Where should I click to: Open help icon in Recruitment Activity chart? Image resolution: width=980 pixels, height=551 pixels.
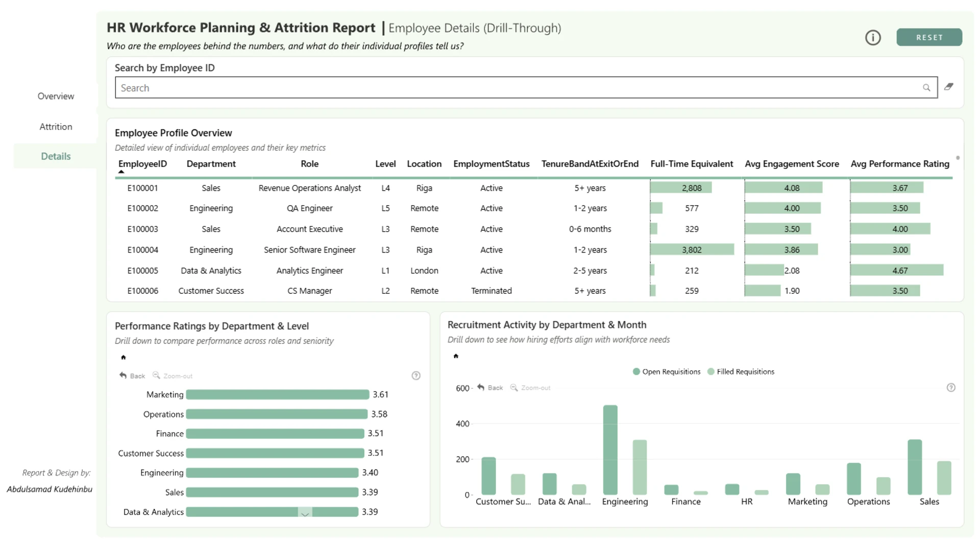(951, 387)
